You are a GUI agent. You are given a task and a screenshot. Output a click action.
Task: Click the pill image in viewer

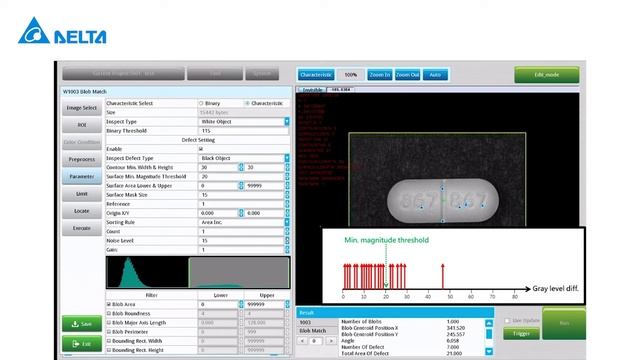tap(443, 201)
